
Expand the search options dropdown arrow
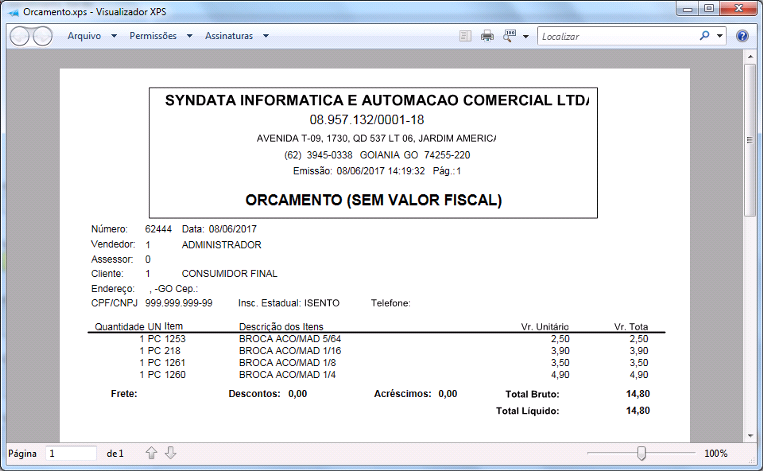[x=720, y=36]
